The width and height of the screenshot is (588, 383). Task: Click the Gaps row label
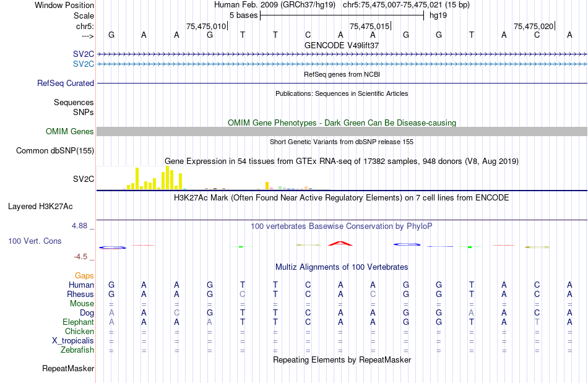coord(84,275)
